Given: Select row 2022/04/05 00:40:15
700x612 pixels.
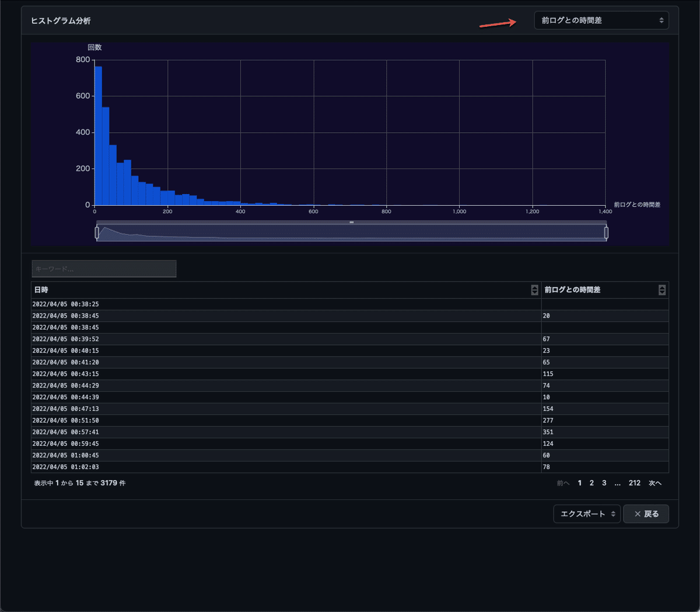Looking at the screenshot, I should pos(350,351).
